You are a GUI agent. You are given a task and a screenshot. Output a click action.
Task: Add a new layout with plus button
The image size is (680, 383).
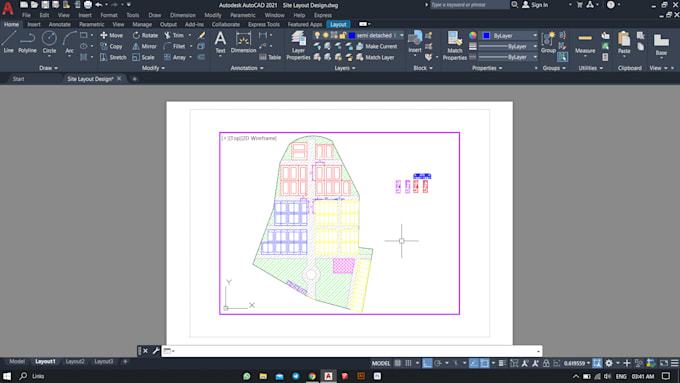coord(125,361)
